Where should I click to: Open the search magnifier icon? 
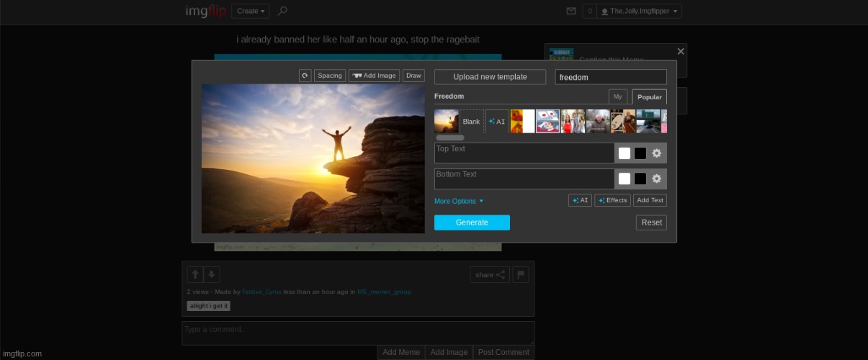[x=282, y=11]
